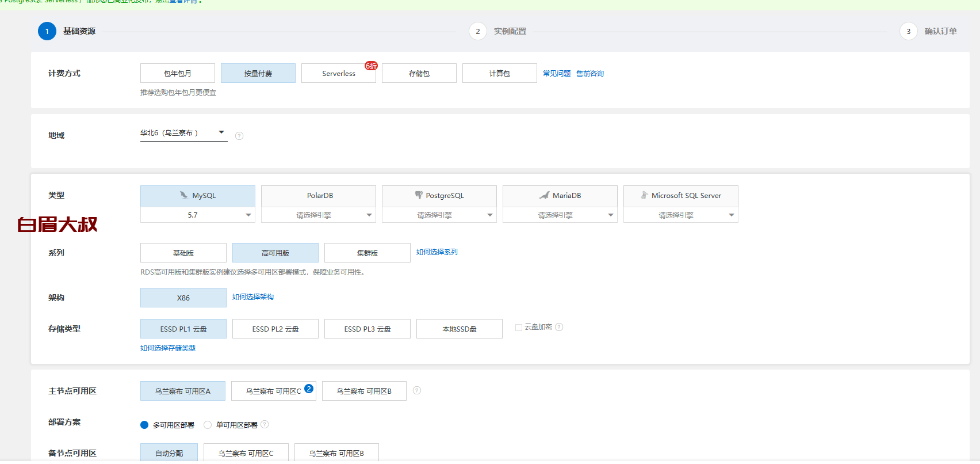Select ESSD PL1 云盘 storage type
The height and width of the screenshot is (464, 980).
point(183,329)
